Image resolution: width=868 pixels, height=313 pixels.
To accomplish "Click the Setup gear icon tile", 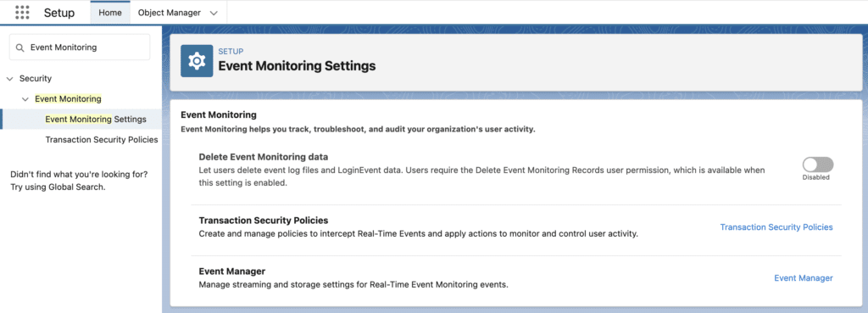I will coord(197,61).
